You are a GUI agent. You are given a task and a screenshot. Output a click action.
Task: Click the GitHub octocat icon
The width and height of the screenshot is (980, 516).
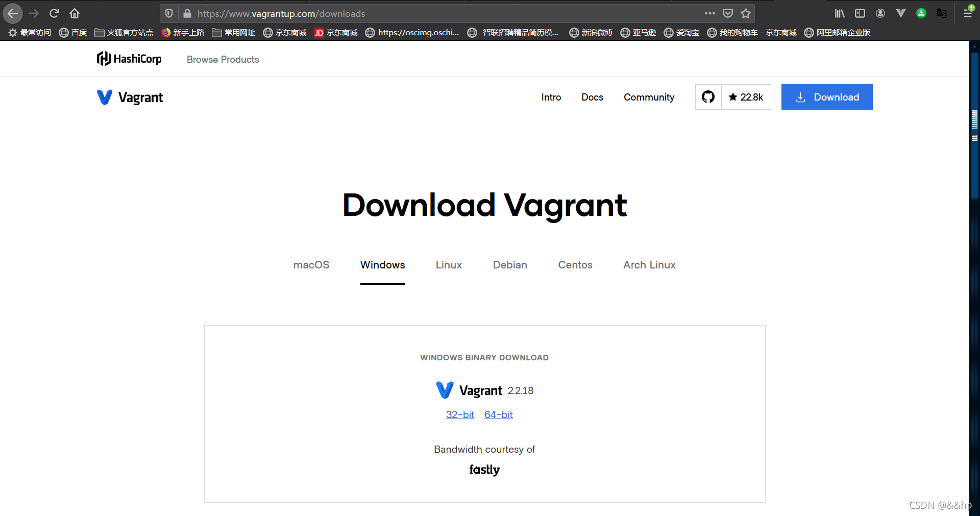tap(708, 97)
